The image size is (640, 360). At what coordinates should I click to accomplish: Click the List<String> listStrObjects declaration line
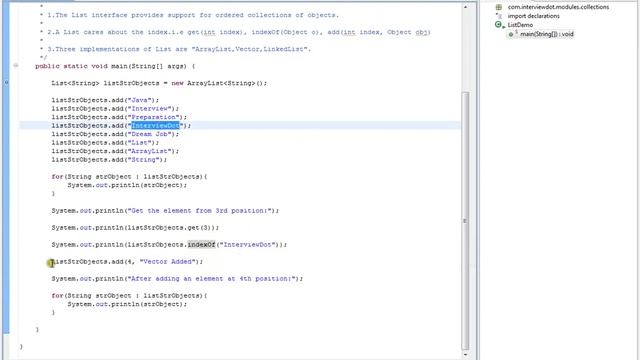click(159, 83)
